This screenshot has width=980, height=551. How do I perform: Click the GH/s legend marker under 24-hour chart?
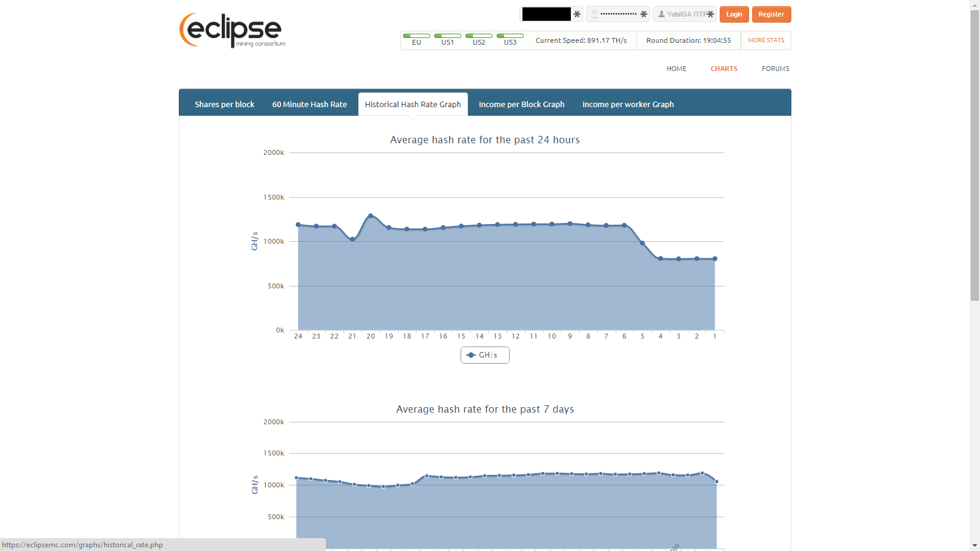point(471,355)
